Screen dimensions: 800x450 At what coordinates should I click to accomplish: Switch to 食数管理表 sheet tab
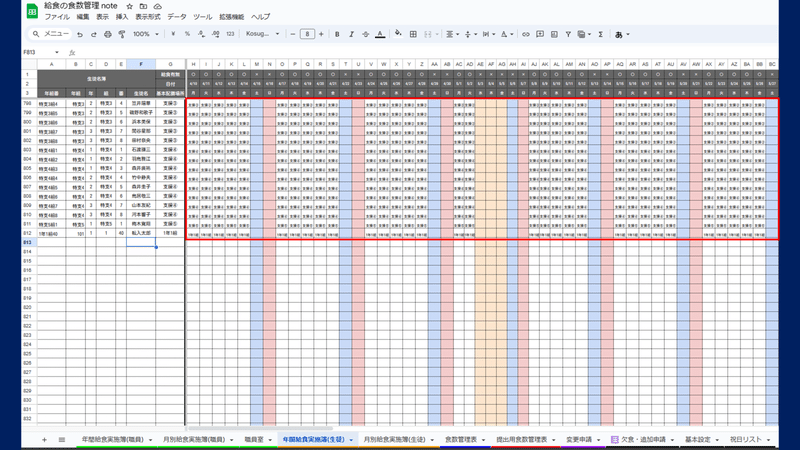click(461, 439)
